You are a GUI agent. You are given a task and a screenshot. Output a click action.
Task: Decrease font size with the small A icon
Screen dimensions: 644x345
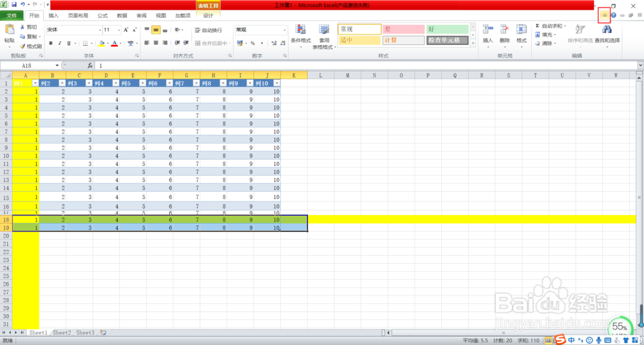click(135, 30)
